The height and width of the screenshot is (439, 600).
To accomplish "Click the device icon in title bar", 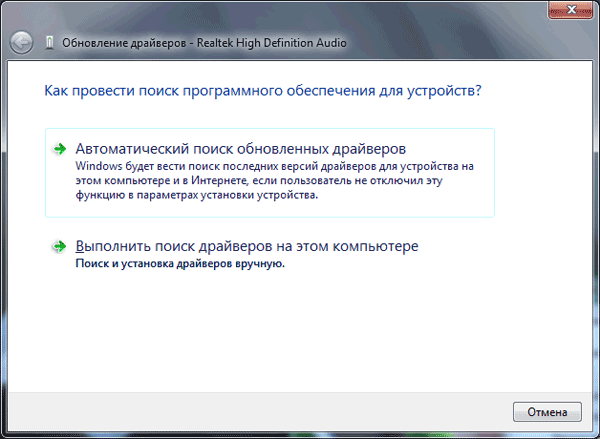I will [x=50, y=42].
